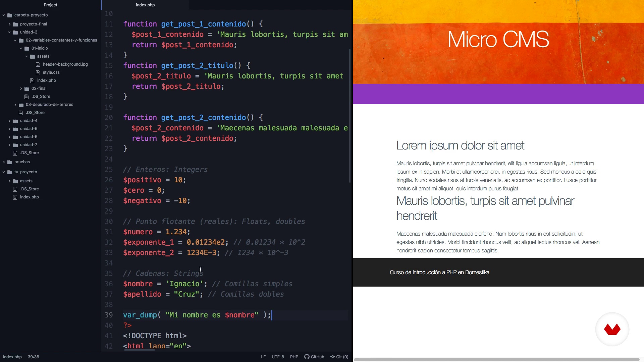Click the Micro CMS site title

(498, 39)
